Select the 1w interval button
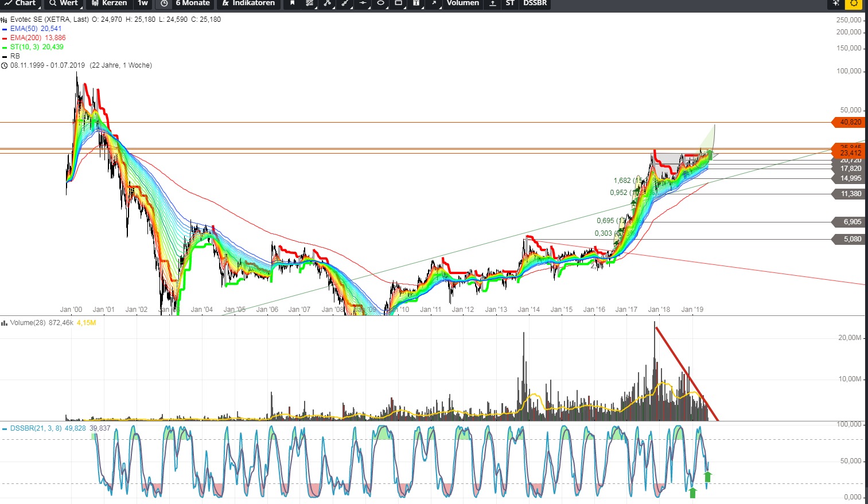The image size is (868, 504). (x=143, y=3)
